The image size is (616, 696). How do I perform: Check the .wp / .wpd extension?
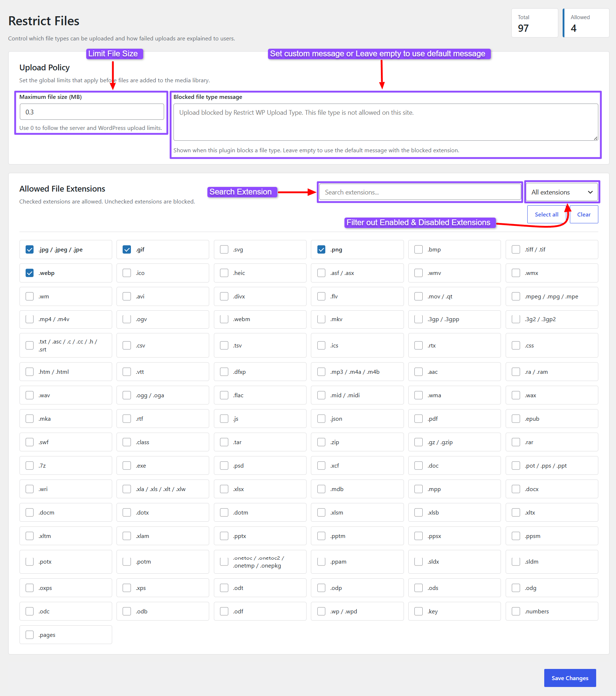(x=321, y=612)
